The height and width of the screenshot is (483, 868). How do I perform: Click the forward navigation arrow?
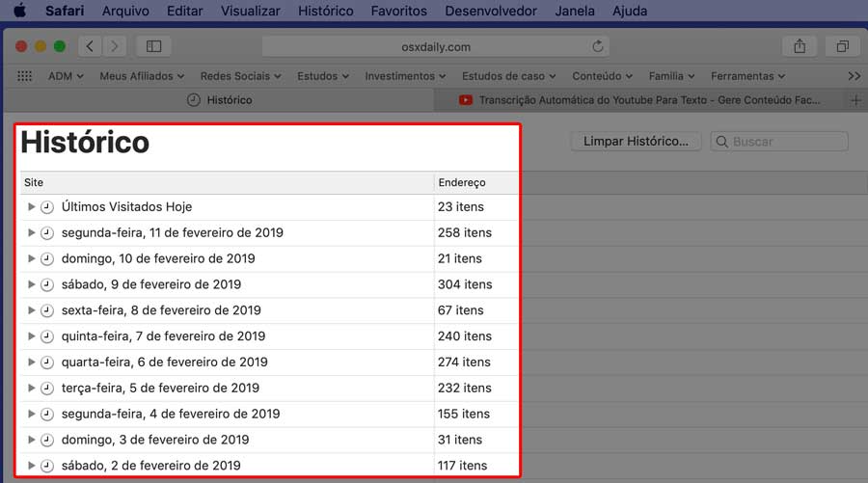point(115,46)
